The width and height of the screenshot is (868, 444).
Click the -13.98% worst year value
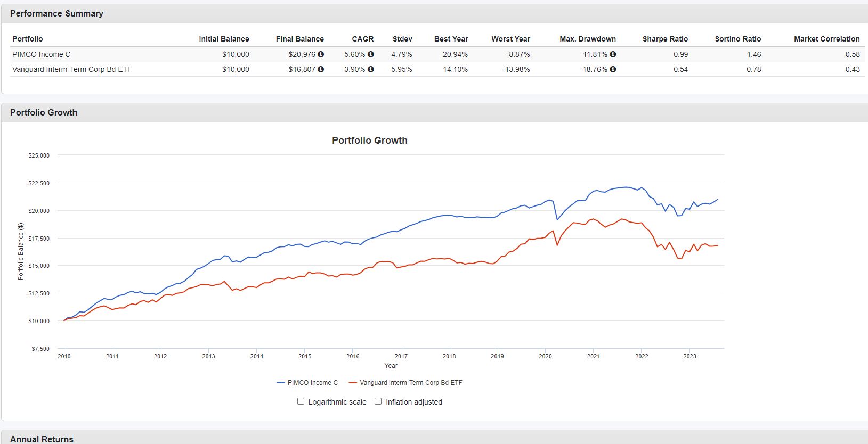pos(516,69)
